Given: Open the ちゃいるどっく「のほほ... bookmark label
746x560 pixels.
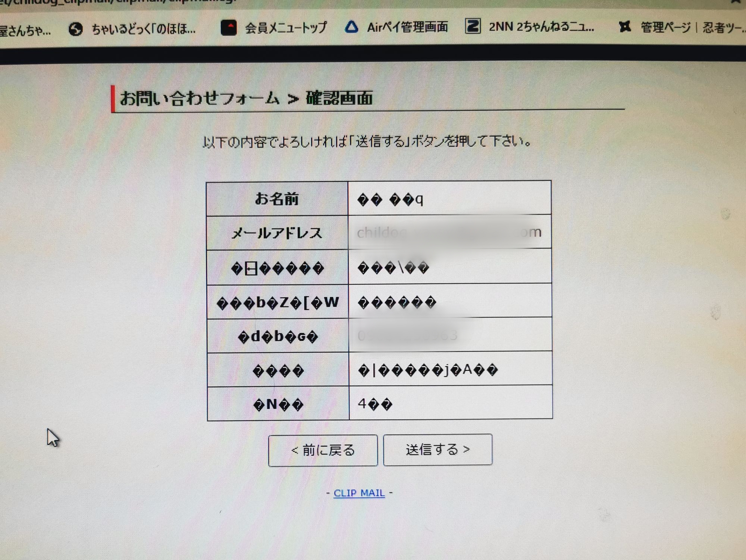Looking at the screenshot, I should click(x=144, y=29).
